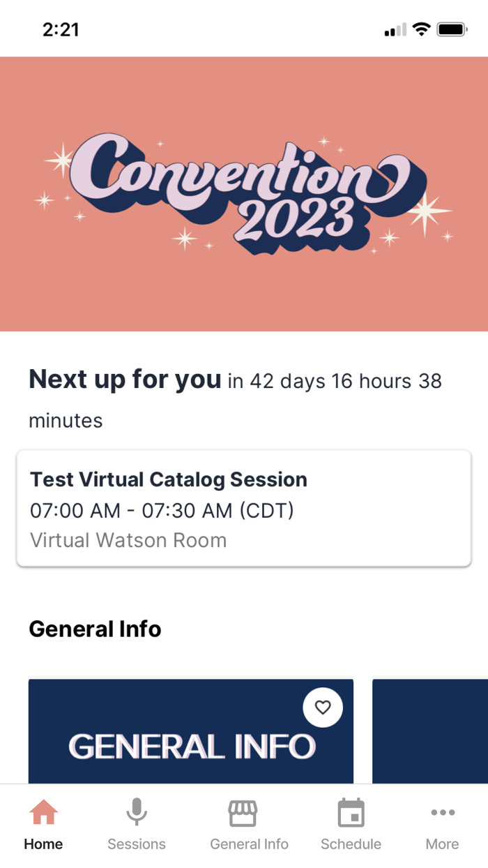The width and height of the screenshot is (488, 868).
Task: Expand the General Info section
Action: [94, 629]
